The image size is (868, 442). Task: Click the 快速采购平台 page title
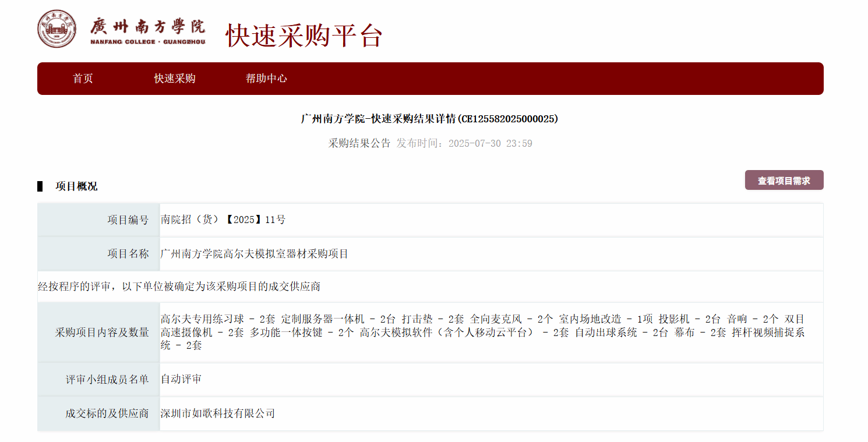(304, 36)
